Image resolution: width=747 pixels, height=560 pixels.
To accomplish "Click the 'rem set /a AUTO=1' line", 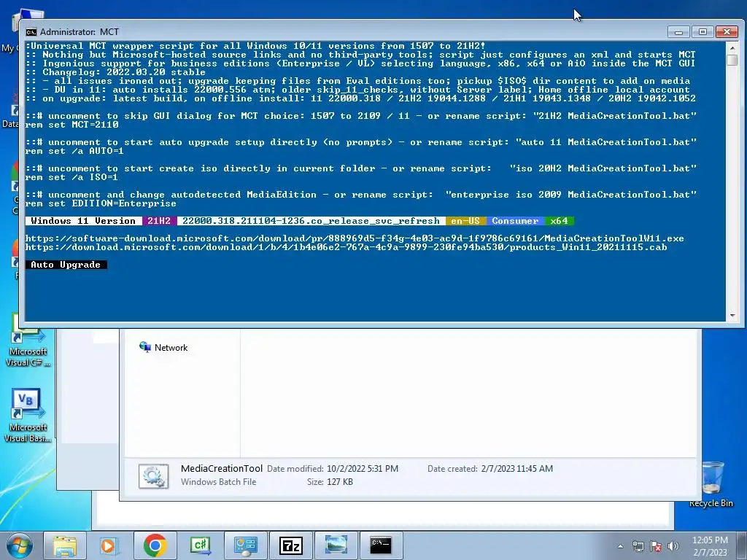I will 74,151.
